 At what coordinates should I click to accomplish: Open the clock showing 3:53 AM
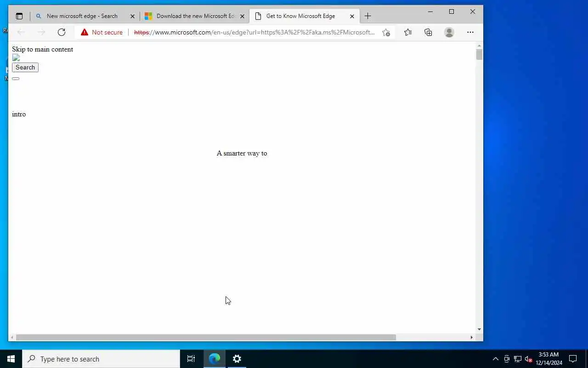pos(549,359)
